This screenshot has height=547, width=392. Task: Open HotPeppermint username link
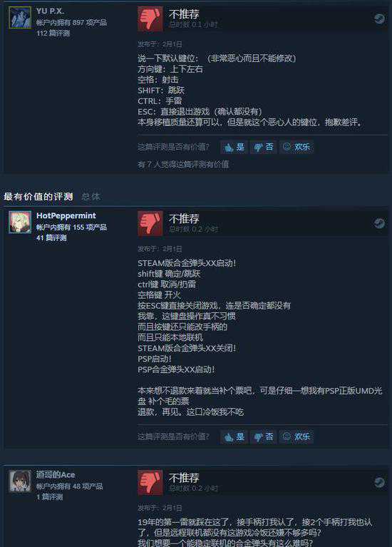pos(66,215)
